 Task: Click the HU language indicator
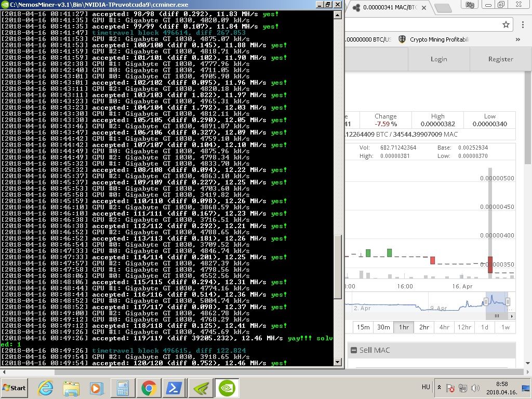pos(426,387)
